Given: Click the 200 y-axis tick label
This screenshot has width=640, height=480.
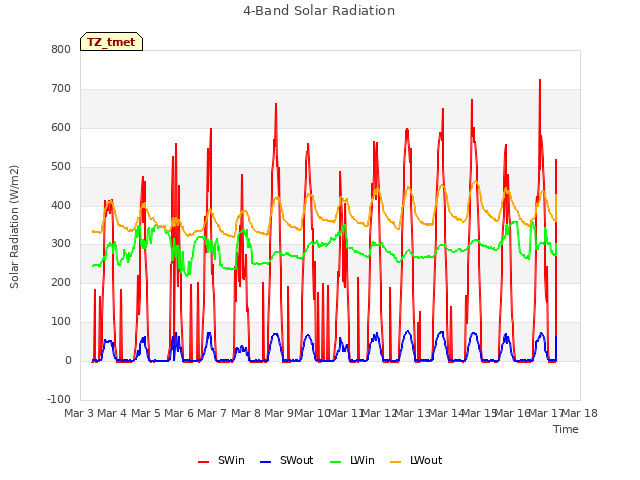Looking at the screenshot, I should point(61,283).
